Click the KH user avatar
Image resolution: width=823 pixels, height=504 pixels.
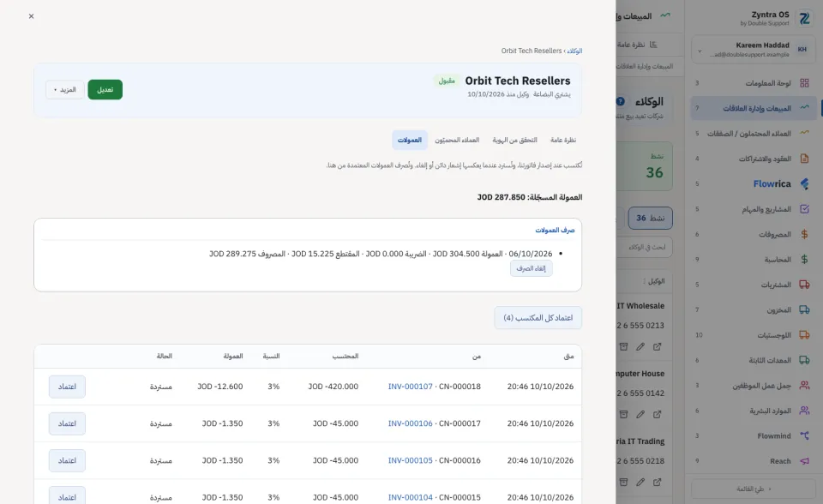click(802, 50)
